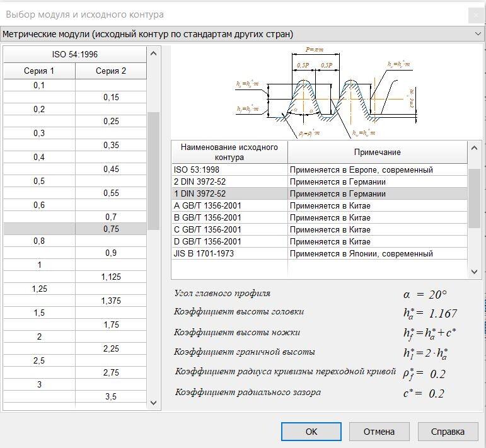Click scroll-up arrow of contour table
Image resolution: width=486 pixels, height=448 pixels.
coord(474,148)
